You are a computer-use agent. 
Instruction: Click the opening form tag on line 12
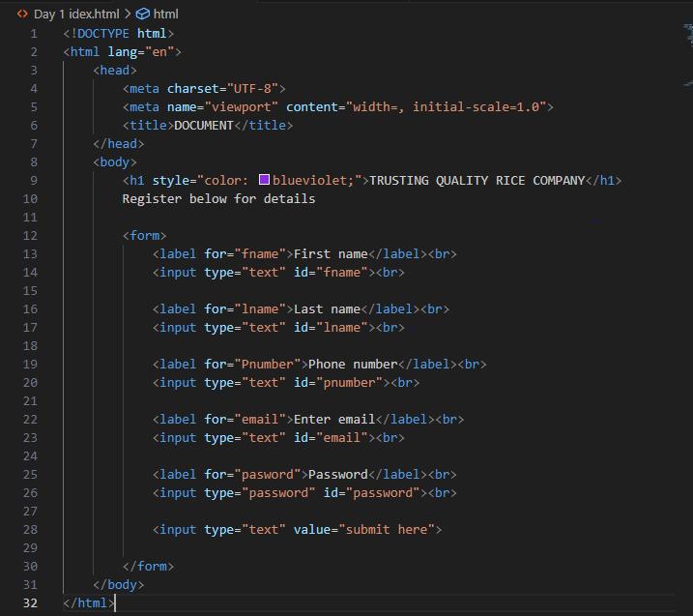(x=145, y=236)
